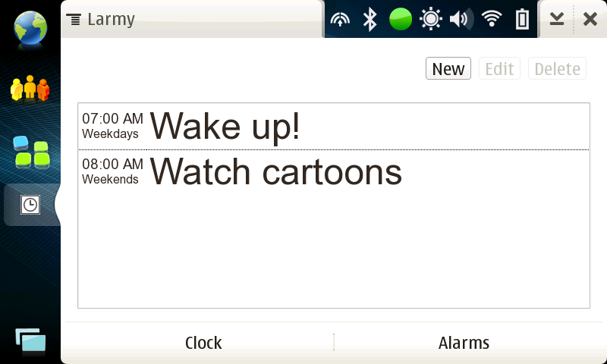Click the Bluetooth status icon
This screenshot has height=364, width=607.
click(x=370, y=19)
